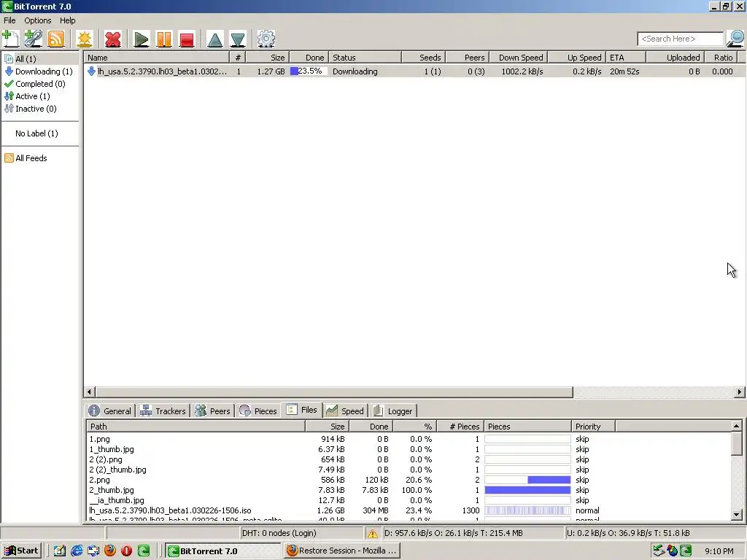Viewport: 747px width, 560px height.
Task: Sort files by Priority column header
Action: [593, 427]
